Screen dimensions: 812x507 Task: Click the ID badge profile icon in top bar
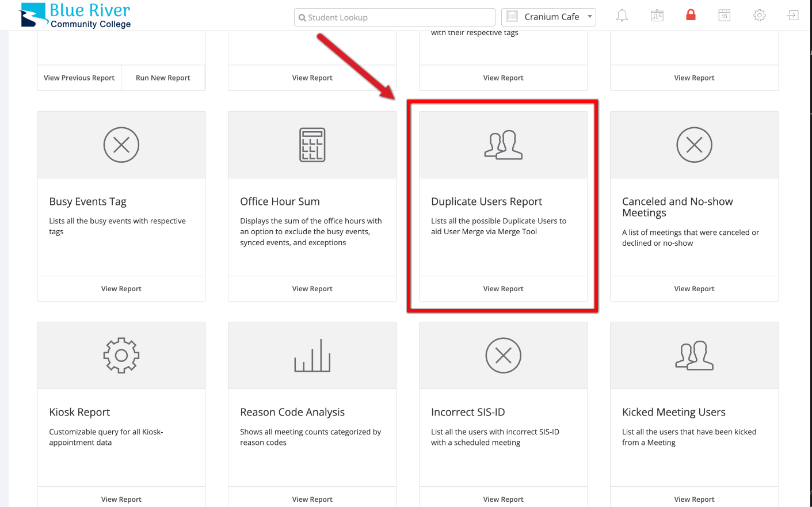pos(657,16)
